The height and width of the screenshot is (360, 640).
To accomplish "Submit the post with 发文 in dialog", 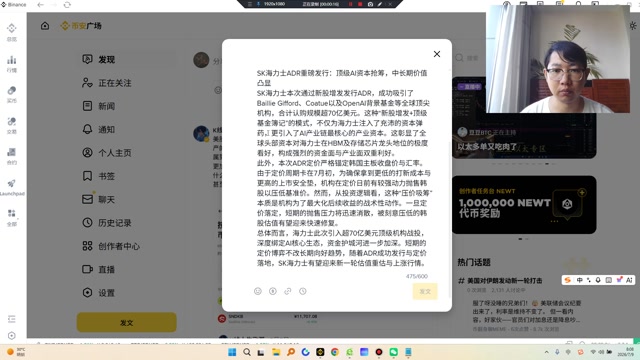I will pos(425,291).
